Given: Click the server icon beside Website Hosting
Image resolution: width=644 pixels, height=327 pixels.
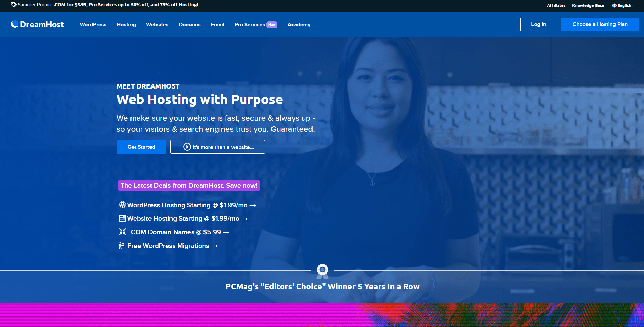Looking at the screenshot, I should pyautogui.click(x=122, y=218).
